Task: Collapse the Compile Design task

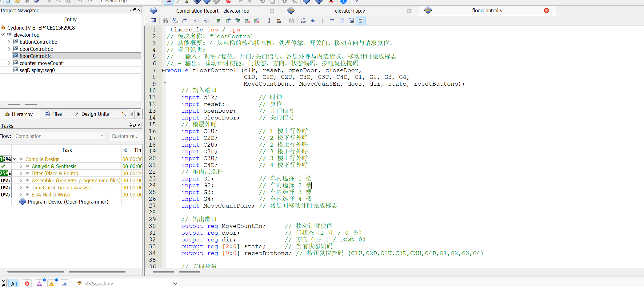Action: (15, 159)
